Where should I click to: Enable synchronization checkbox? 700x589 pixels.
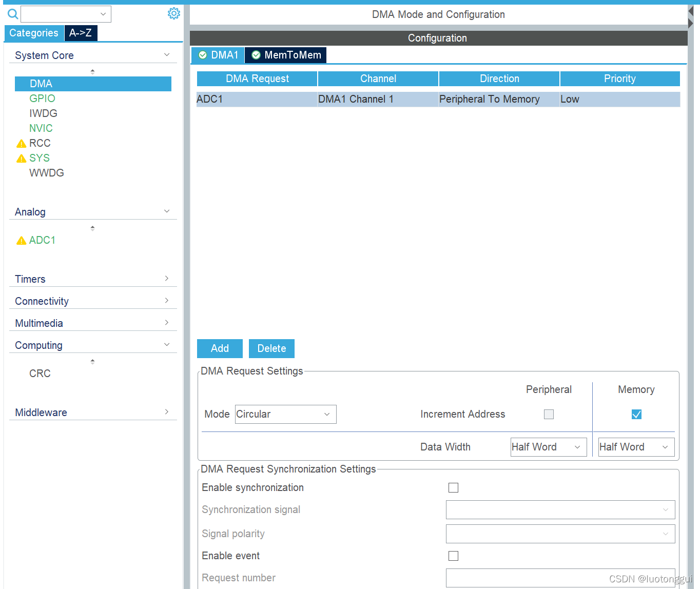click(x=453, y=487)
